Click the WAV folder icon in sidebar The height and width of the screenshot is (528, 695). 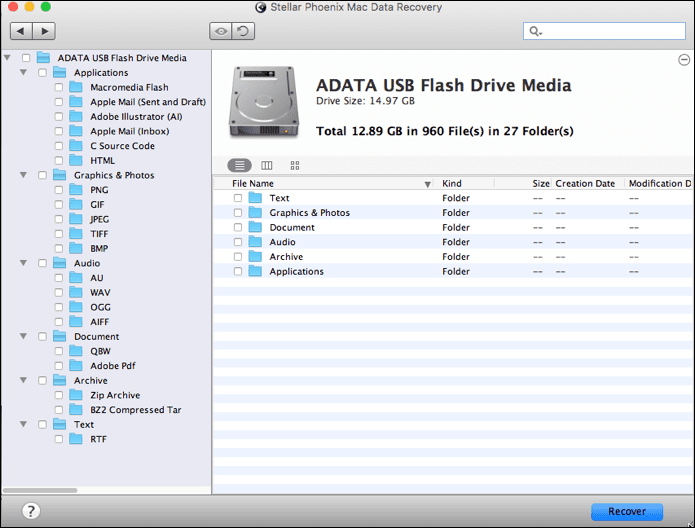pyautogui.click(x=76, y=292)
